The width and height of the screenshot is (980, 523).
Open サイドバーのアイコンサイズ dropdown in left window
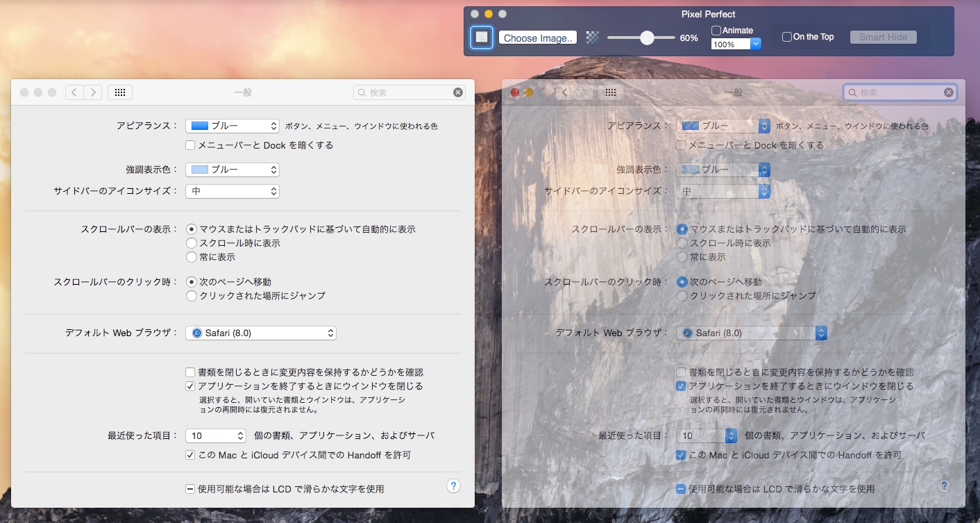pyautogui.click(x=233, y=191)
